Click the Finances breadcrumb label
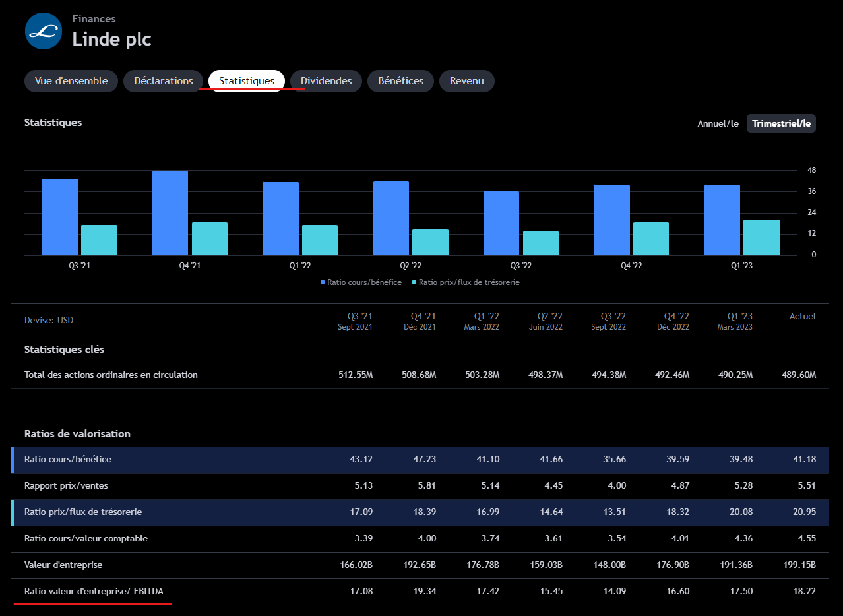This screenshot has width=843, height=616. coord(94,19)
